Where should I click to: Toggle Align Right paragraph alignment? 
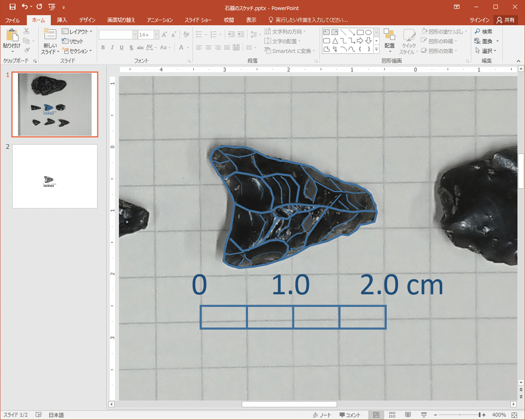[218, 48]
